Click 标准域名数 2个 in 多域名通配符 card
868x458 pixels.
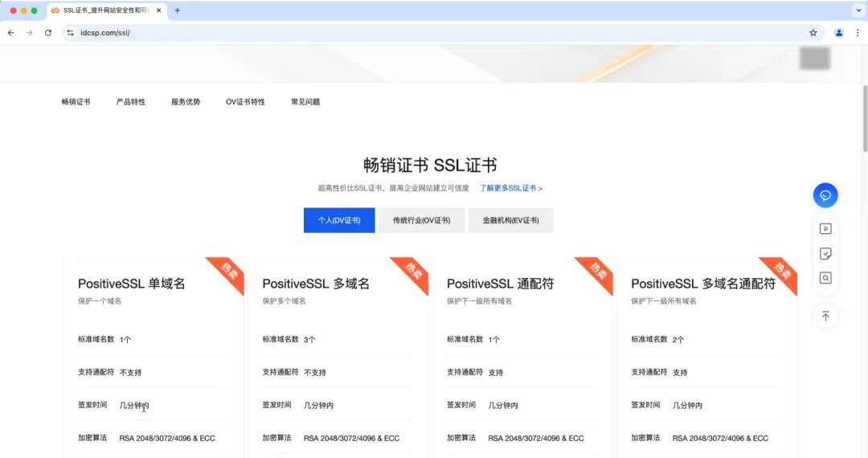tap(657, 339)
